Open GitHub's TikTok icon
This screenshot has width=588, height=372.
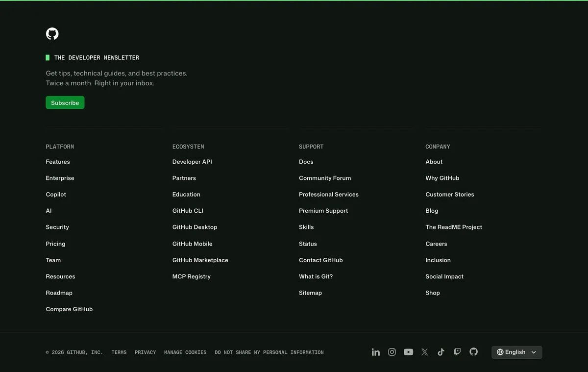[x=441, y=352]
